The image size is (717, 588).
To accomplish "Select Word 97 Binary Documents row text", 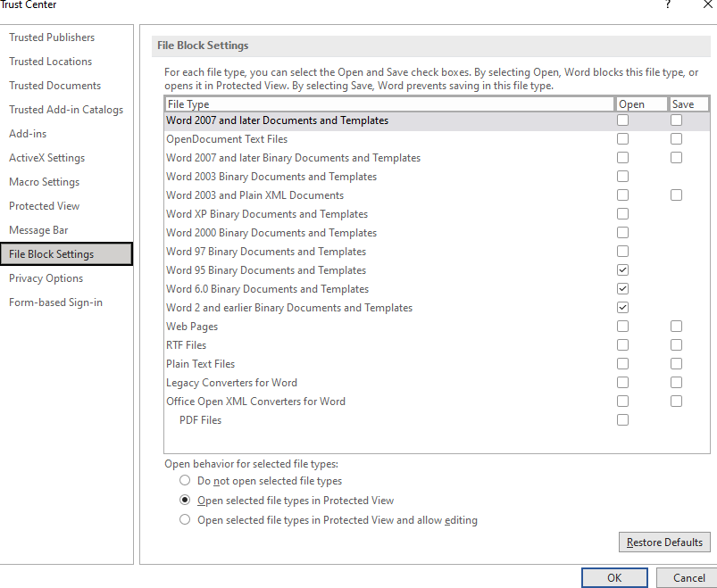I will [266, 252].
